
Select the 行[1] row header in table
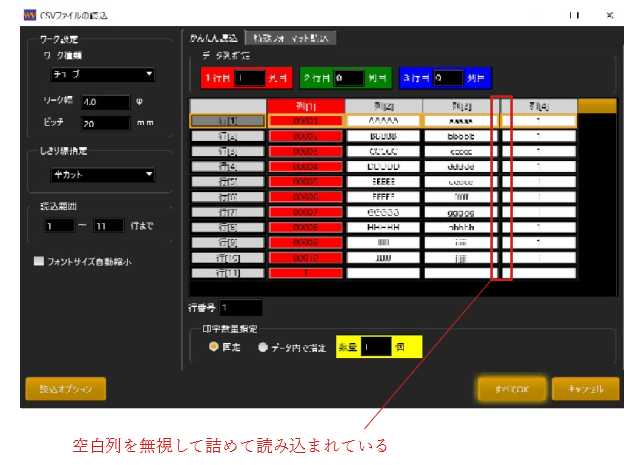[x=227, y=120]
